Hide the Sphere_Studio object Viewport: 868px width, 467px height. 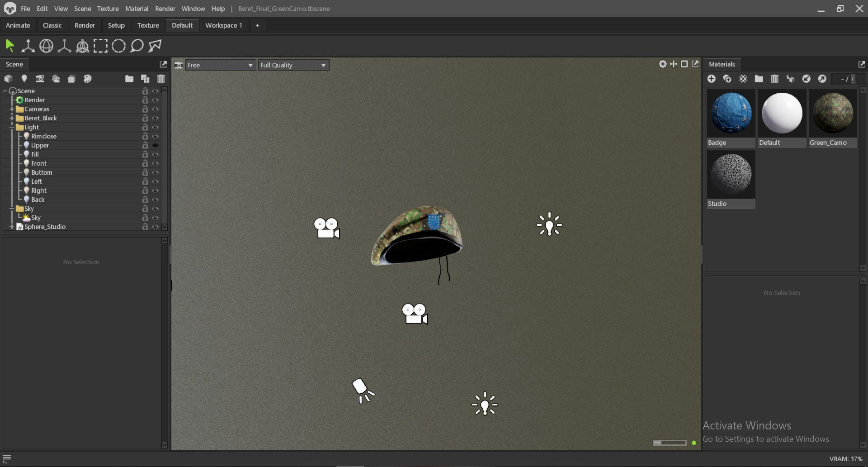156,227
